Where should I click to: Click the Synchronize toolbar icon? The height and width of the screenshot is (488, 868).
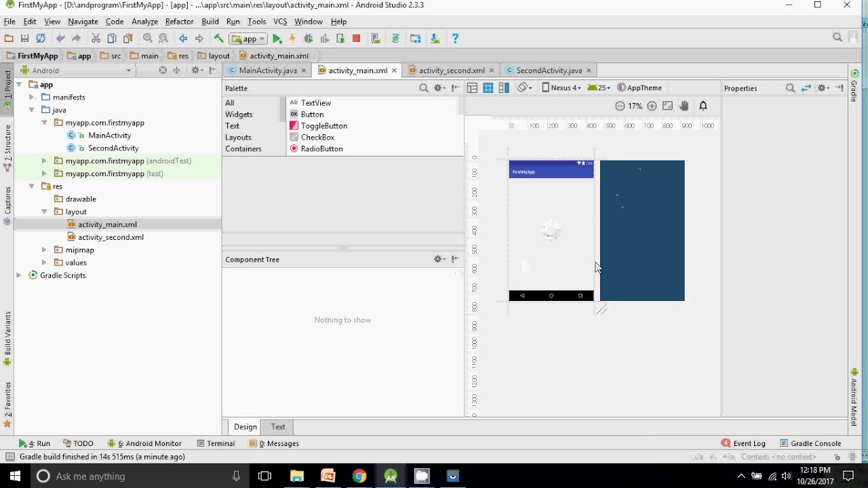click(x=41, y=39)
